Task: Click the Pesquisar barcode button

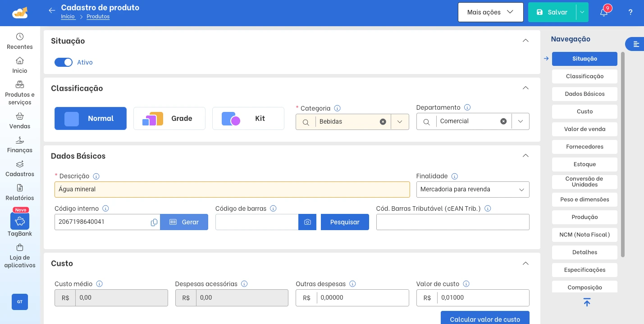Action: 345,222
